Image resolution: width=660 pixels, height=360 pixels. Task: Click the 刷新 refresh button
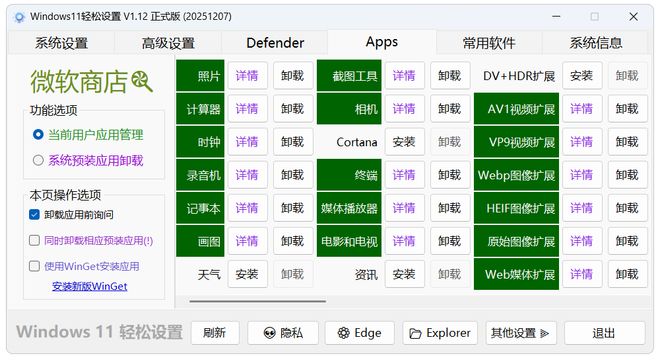click(x=215, y=333)
